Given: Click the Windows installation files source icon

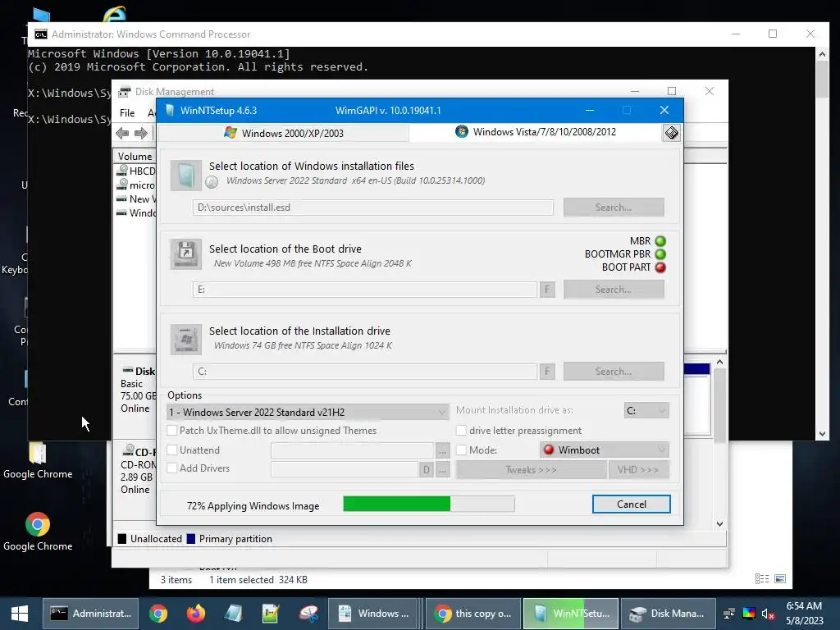Looking at the screenshot, I should pyautogui.click(x=186, y=176).
